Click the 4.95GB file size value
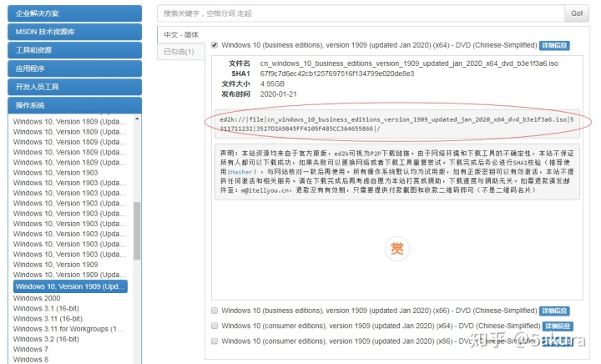Image resolution: width=601 pixels, height=364 pixels. (272, 84)
